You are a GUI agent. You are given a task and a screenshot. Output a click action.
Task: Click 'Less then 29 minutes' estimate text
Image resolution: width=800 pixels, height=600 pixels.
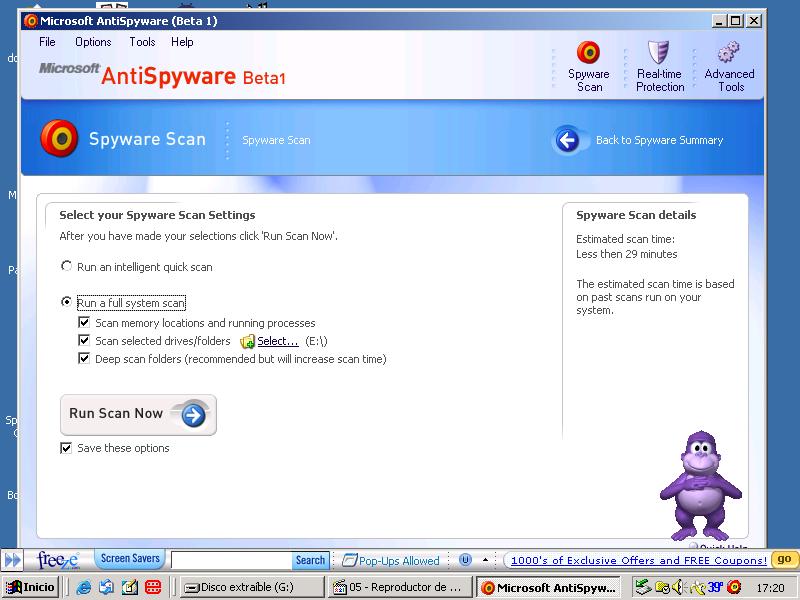[627, 254]
